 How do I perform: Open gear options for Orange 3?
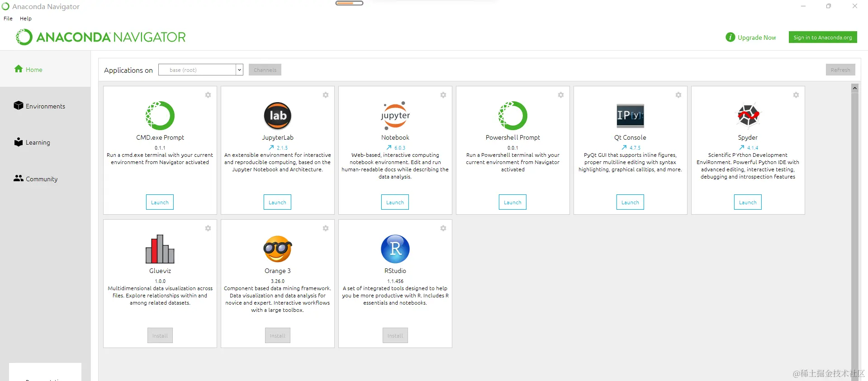click(326, 228)
